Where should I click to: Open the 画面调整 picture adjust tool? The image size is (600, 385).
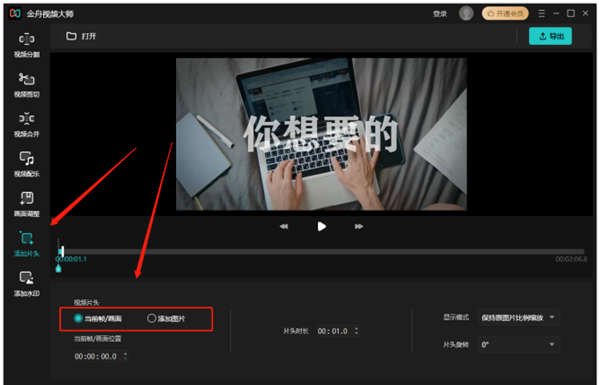[27, 204]
